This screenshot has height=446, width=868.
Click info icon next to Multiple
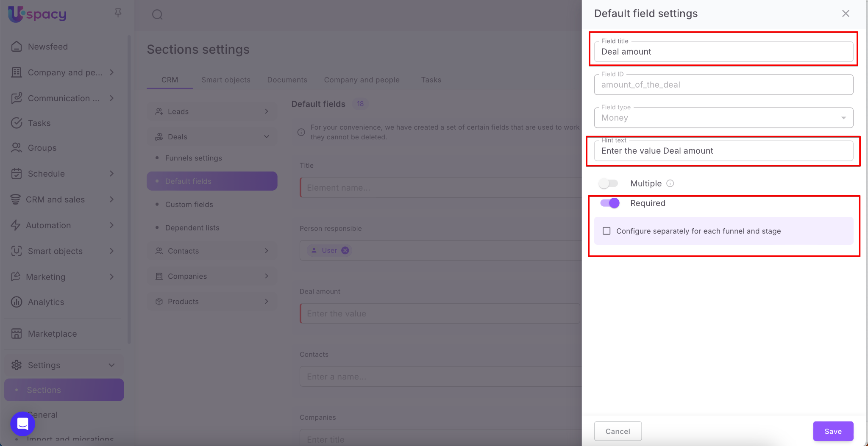(670, 183)
